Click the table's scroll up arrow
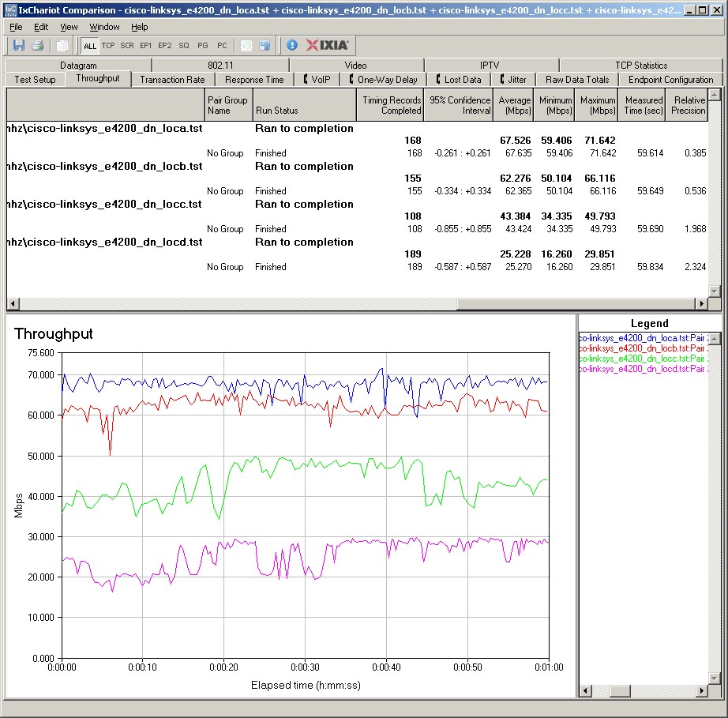728x718 pixels. pos(715,94)
